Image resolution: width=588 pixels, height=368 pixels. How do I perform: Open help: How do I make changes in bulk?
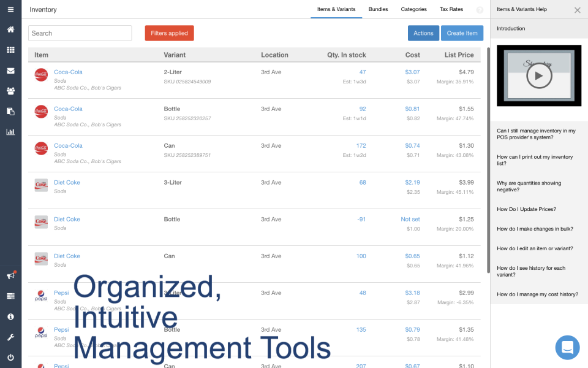(x=535, y=229)
